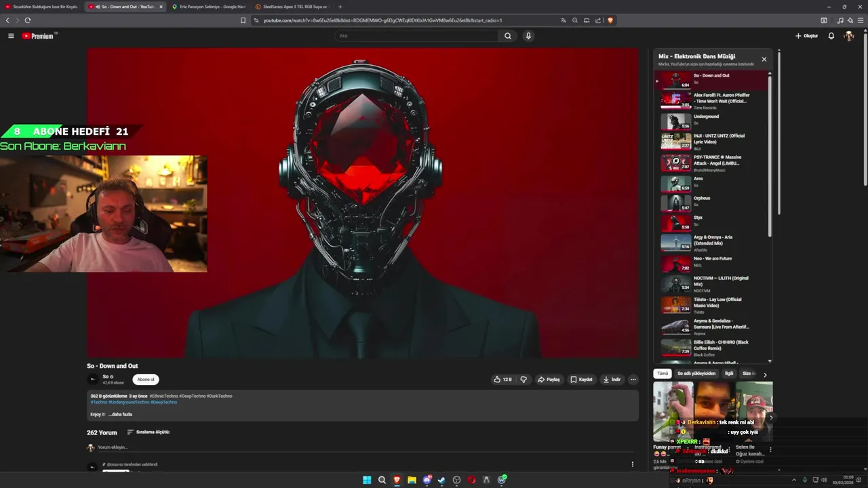Play INJI - UNTZ UNTZ lyric video

(712, 141)
